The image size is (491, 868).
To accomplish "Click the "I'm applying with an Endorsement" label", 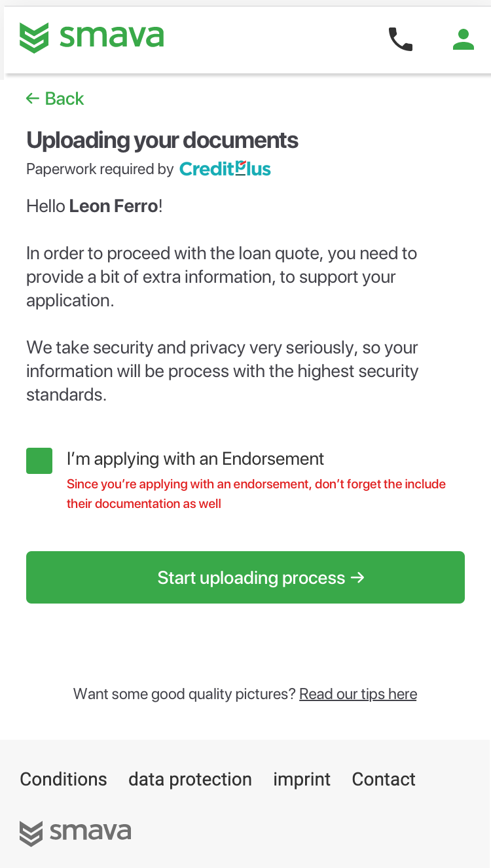I will (x=195, y=459).
